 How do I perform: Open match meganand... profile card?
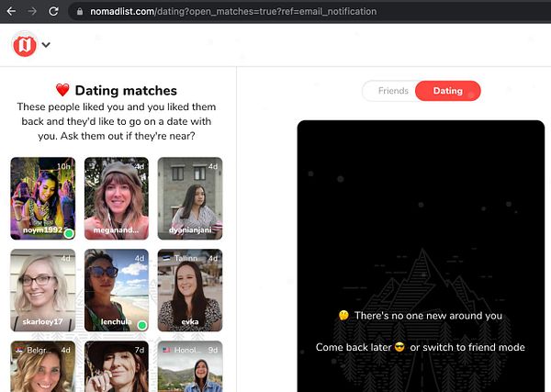(117, 198)
